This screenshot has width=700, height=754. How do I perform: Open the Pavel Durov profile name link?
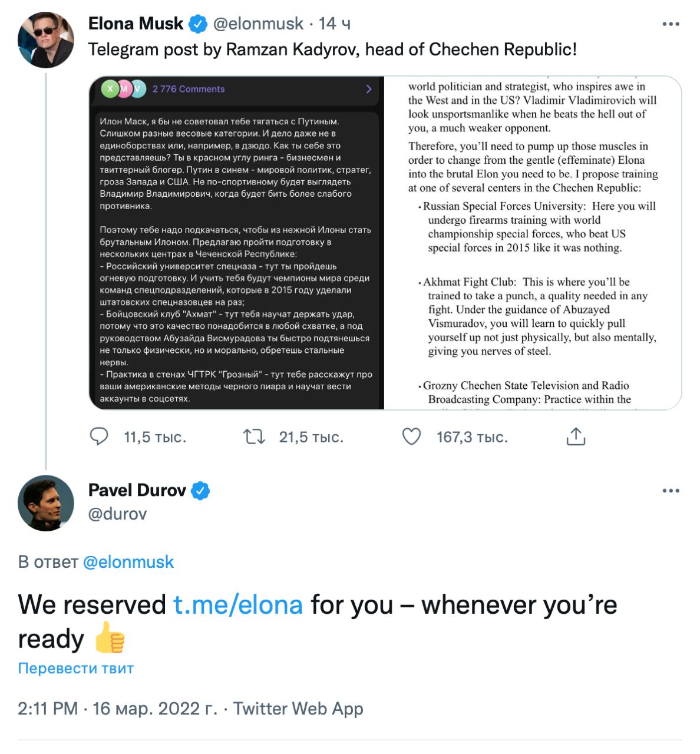pyautogui.click(x=137, y=490)
